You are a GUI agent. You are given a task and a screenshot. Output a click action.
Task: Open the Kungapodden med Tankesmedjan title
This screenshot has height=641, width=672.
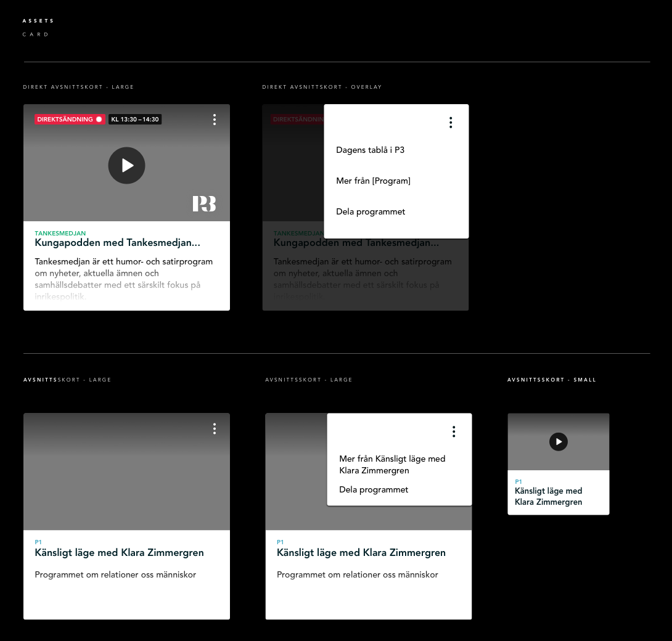(117, 242)
